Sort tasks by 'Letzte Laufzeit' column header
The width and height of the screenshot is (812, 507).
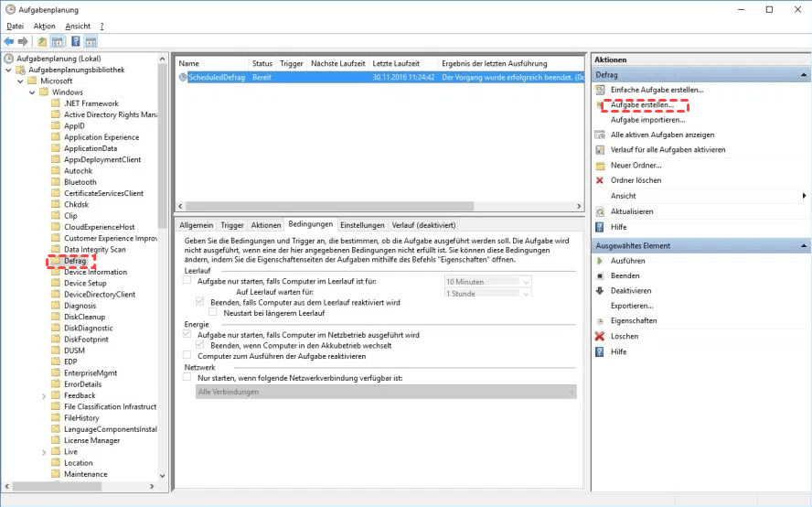pos(396,63)
